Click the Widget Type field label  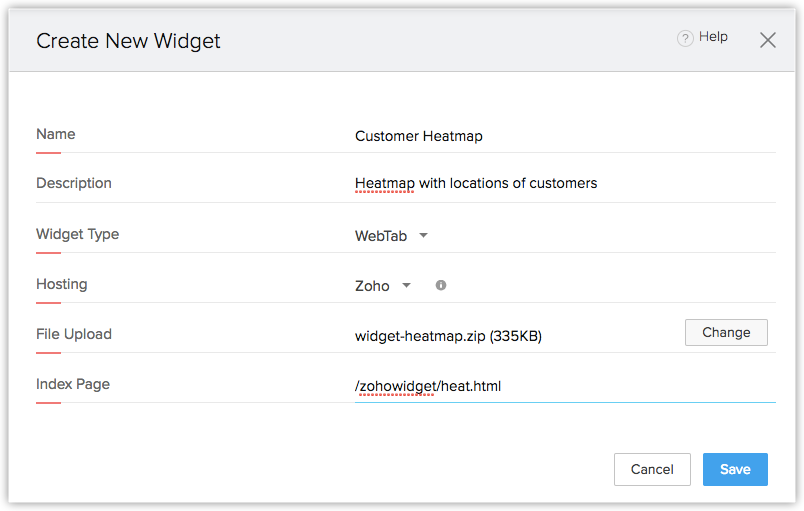tap(77, 234)
